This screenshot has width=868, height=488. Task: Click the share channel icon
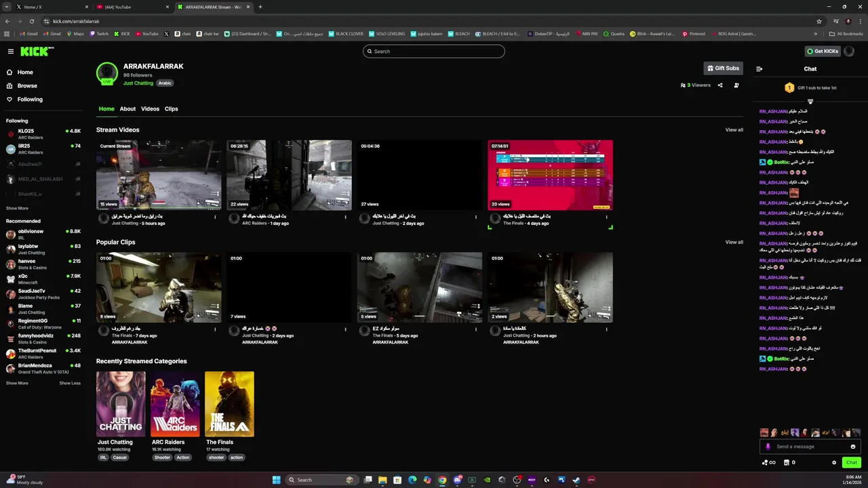[x=720, y=85]
